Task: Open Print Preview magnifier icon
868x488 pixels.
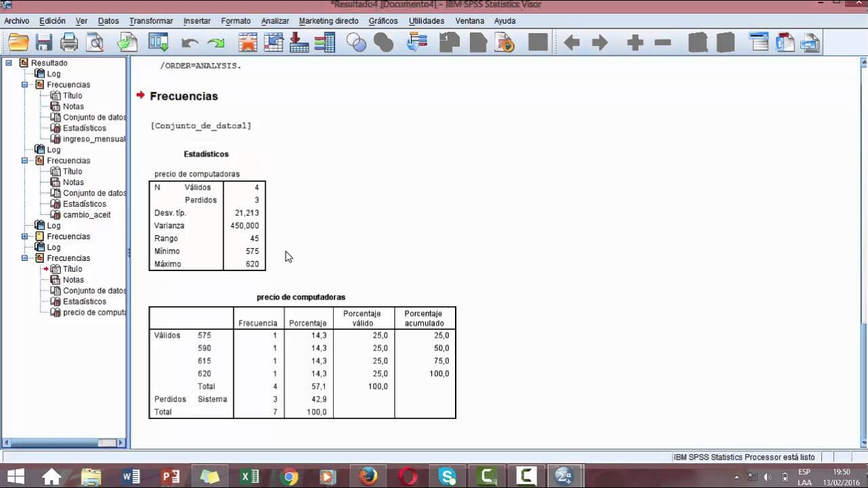Action: [96, 43]
